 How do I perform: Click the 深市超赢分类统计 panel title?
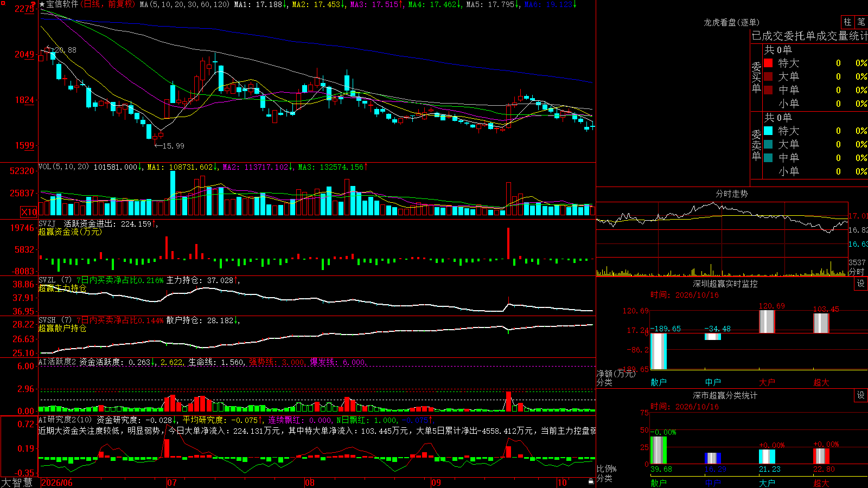click(725, 395)
